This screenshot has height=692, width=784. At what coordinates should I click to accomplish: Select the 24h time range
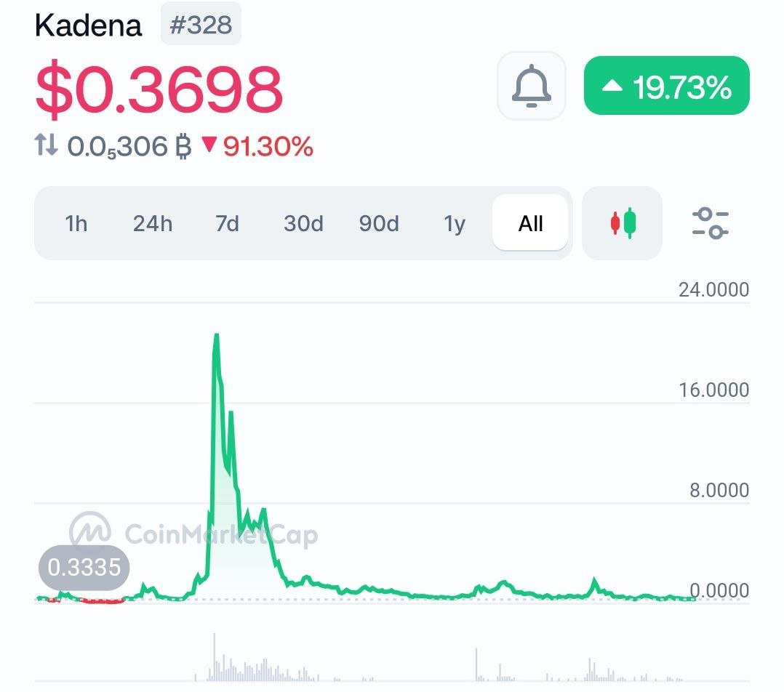coord(153,223)
